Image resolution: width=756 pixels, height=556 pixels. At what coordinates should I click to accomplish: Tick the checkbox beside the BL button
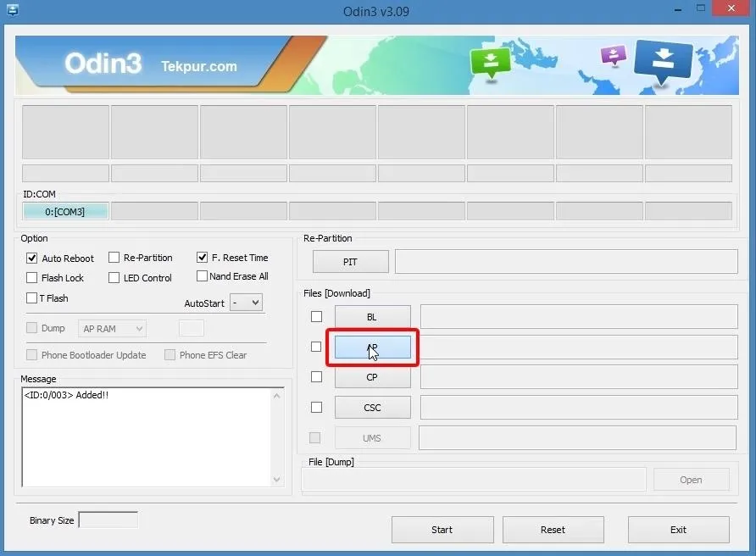(x=316, y=316)
